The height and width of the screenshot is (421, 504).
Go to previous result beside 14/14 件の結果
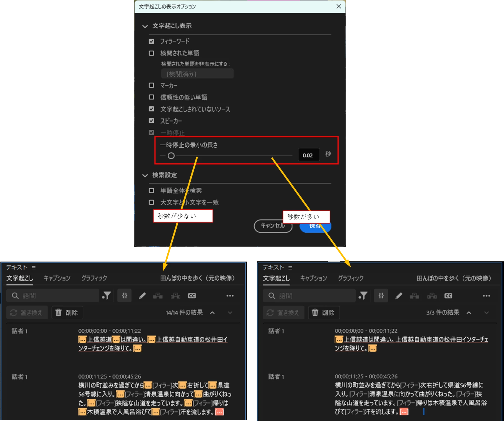(213, 313)
